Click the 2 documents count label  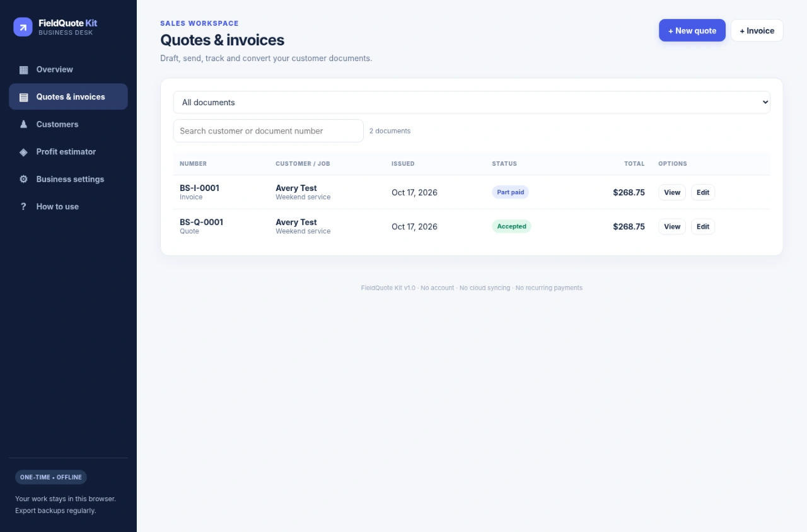tap(390, 131)
